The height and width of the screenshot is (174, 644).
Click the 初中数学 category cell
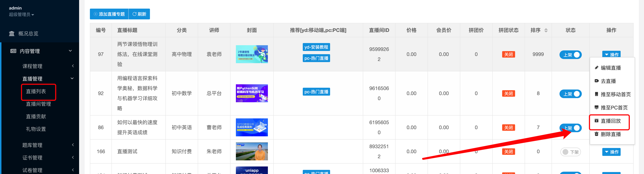pyautogui.click(x=182, y=93)
